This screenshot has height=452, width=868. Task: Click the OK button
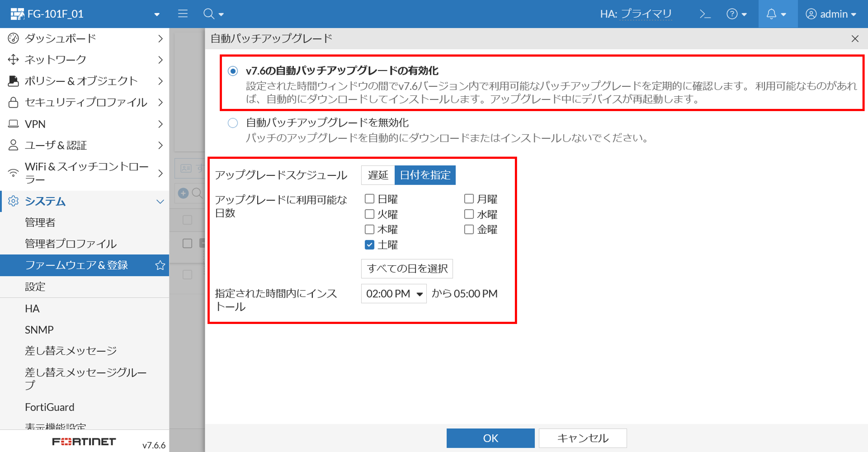490,438
